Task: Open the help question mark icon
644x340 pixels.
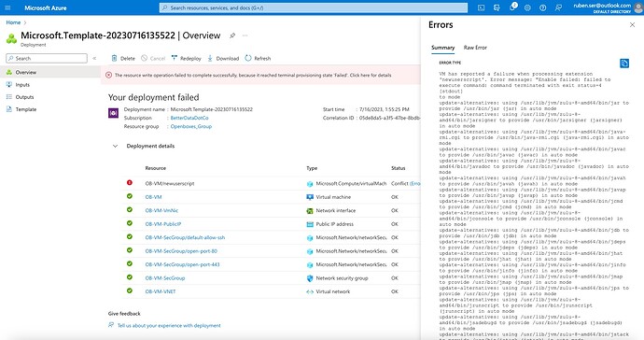Action: click(543, 7)
